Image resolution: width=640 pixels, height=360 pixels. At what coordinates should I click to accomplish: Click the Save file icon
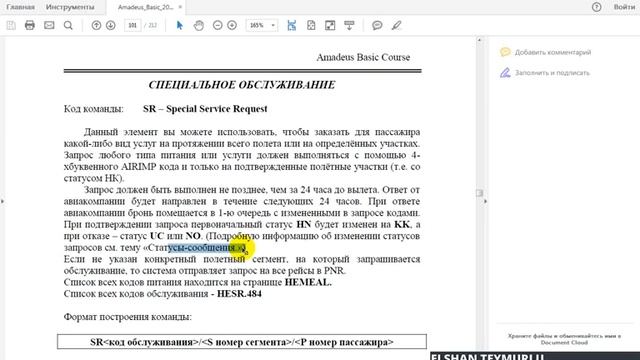click(x=11, y=25)
